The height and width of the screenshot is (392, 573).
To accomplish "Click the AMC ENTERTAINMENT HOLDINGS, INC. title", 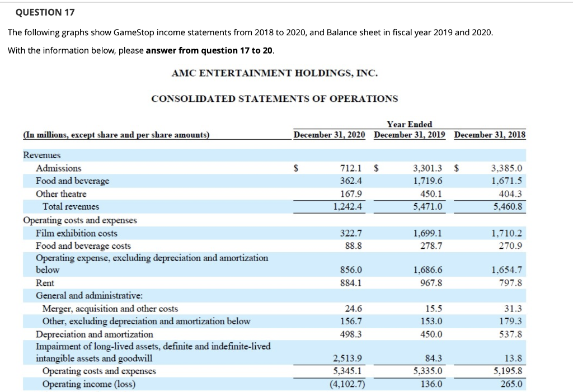I will [x=274, y=73].
